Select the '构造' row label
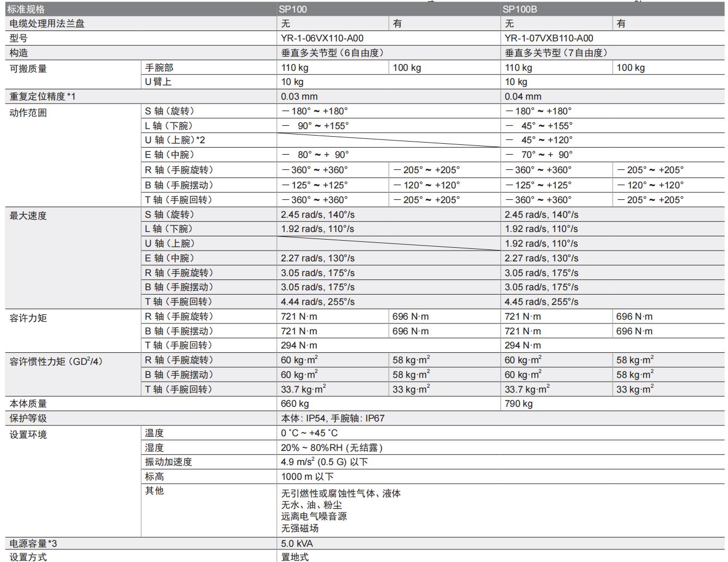This screenshot has width=728, height=562. (19, 53)
